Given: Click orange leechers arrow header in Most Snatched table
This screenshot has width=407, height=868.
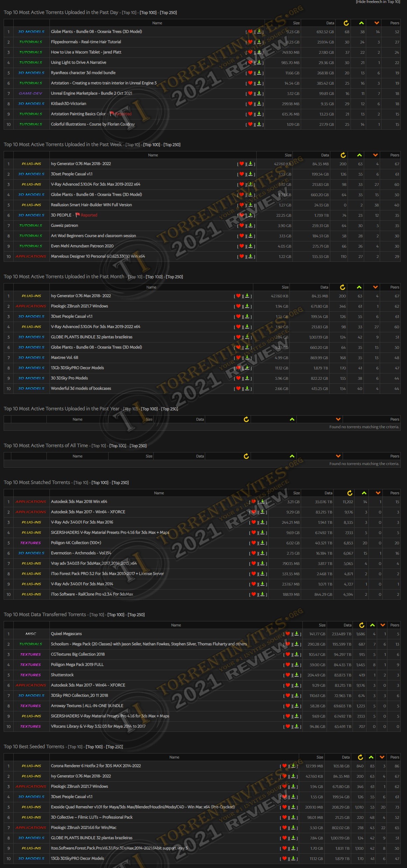Looking at the screenshot, I should pos(378,493).
